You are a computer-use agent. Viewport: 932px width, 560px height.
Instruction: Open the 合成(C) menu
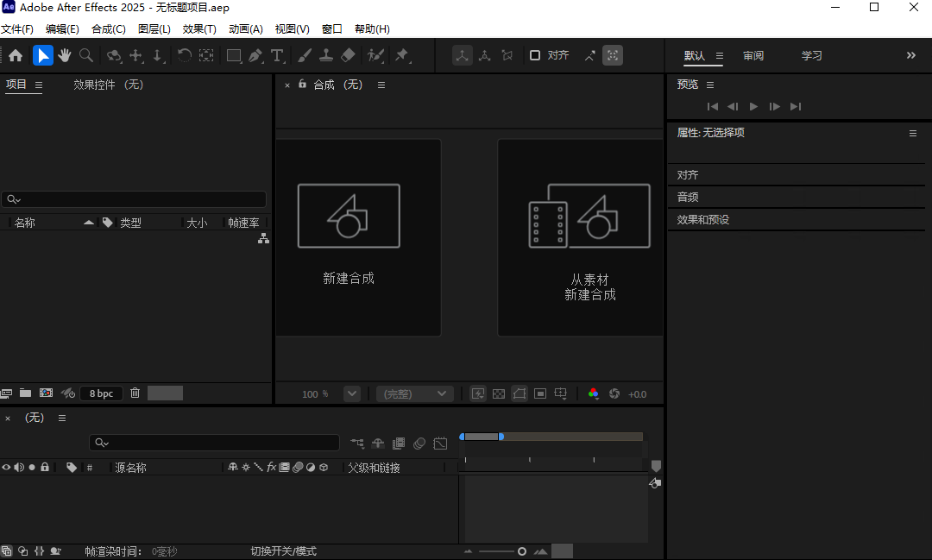coord(108,29)
